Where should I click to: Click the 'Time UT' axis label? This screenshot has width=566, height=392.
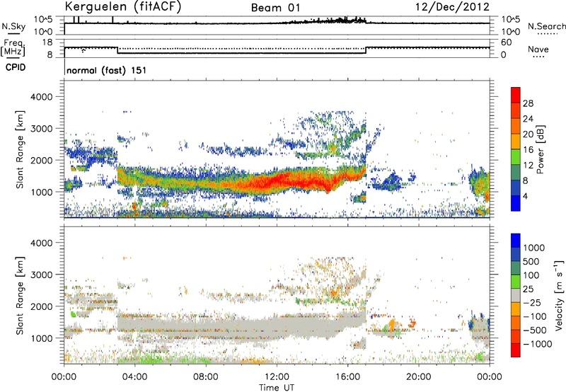(x=277, y=387)
